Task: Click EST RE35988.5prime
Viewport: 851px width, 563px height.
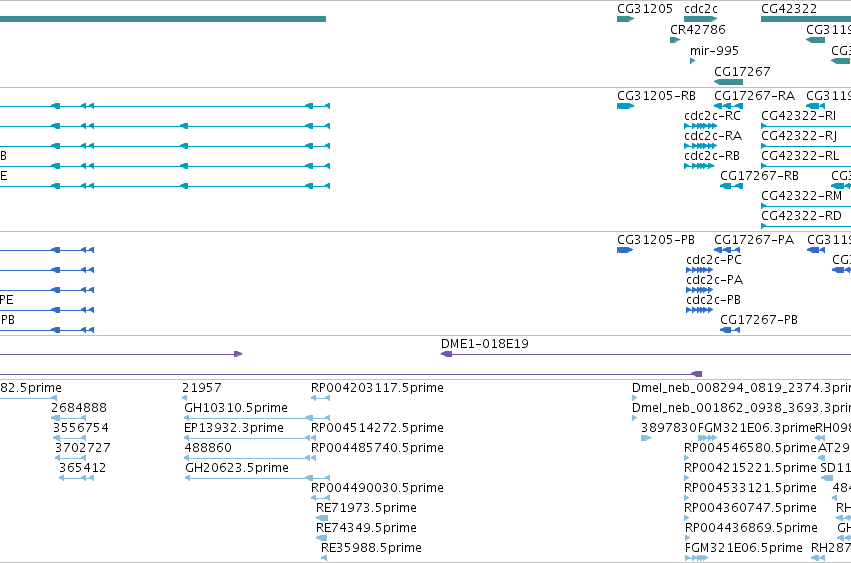Action: (371, 548)
